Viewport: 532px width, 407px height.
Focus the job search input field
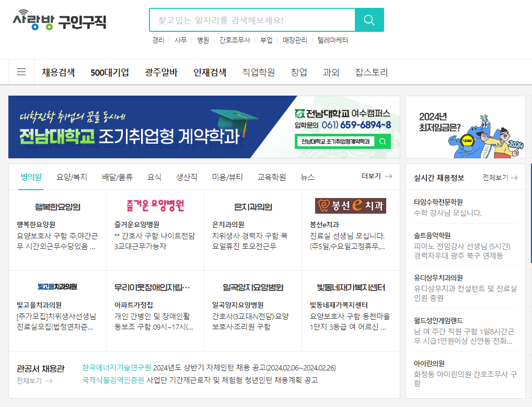[252, 20]
